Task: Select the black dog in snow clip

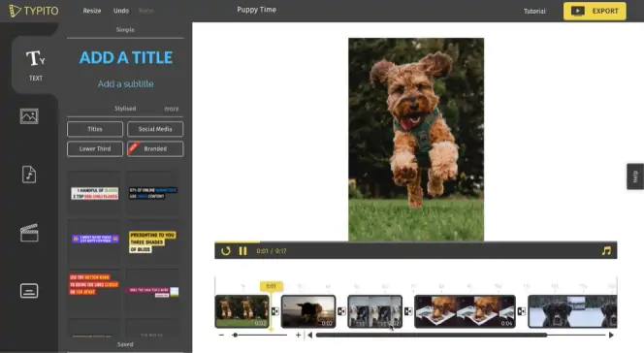Action: pyautogui.click(x=572, y=311)
